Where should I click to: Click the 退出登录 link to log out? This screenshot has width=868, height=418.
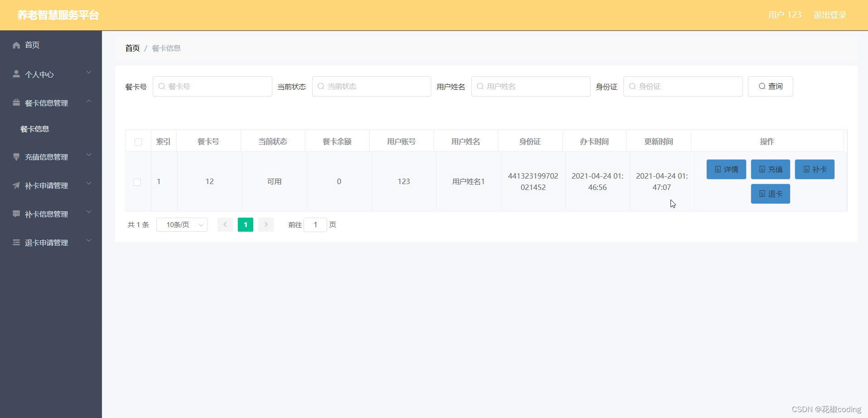[x=829, y=15]
